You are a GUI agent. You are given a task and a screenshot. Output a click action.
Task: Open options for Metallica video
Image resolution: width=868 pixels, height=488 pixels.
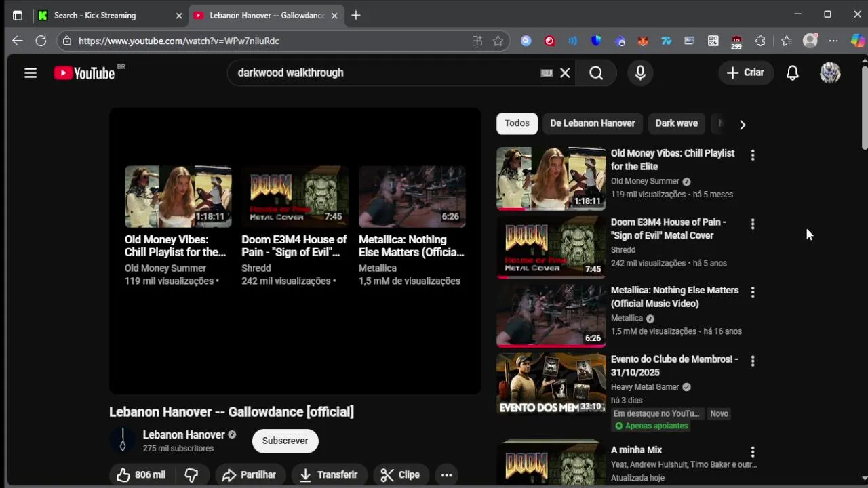[753, 292]
